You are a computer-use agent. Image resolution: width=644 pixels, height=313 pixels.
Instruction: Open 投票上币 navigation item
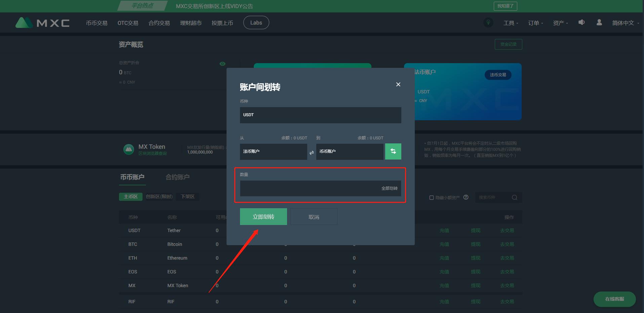point(222,23)
